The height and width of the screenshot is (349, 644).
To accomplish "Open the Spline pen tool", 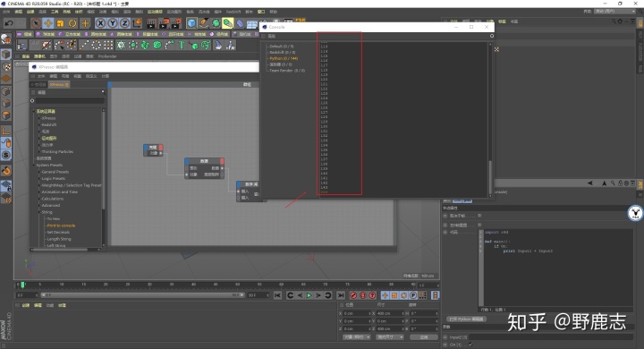I will coord(204,23).
